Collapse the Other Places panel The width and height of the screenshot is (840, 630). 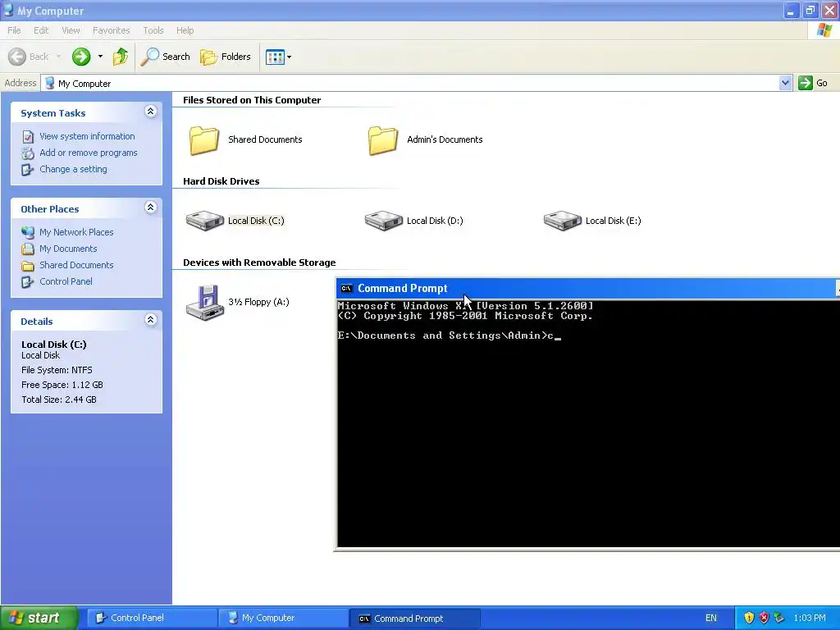tap(151, 208)
